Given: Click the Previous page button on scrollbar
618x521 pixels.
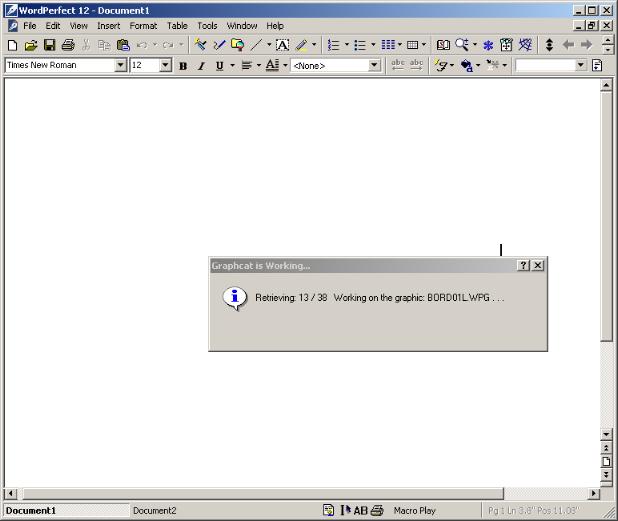Looking at the screenshot, I should (x=606, y=448).
